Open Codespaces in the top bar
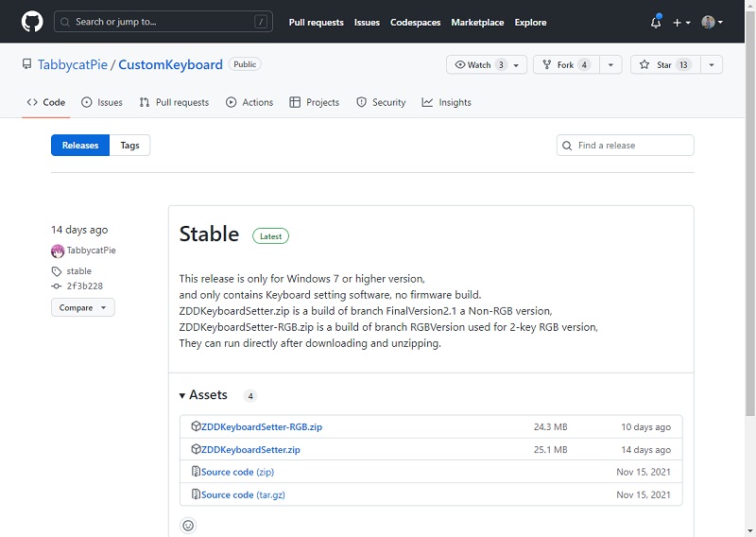 [415, 22]
